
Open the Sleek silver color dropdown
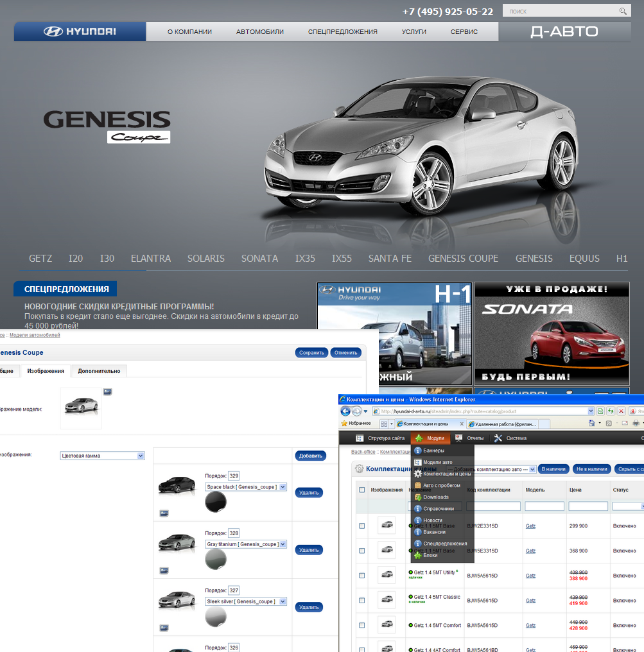coord(246,602)
